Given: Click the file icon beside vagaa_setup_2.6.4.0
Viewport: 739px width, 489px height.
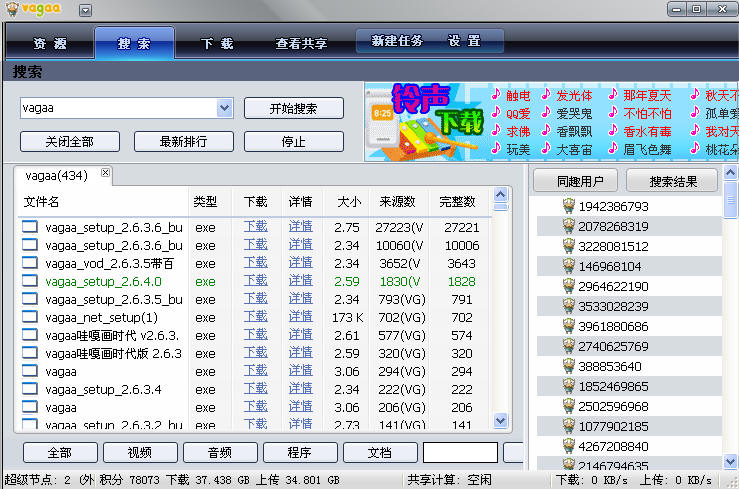Looking at the screenshot, I should 30,281.
